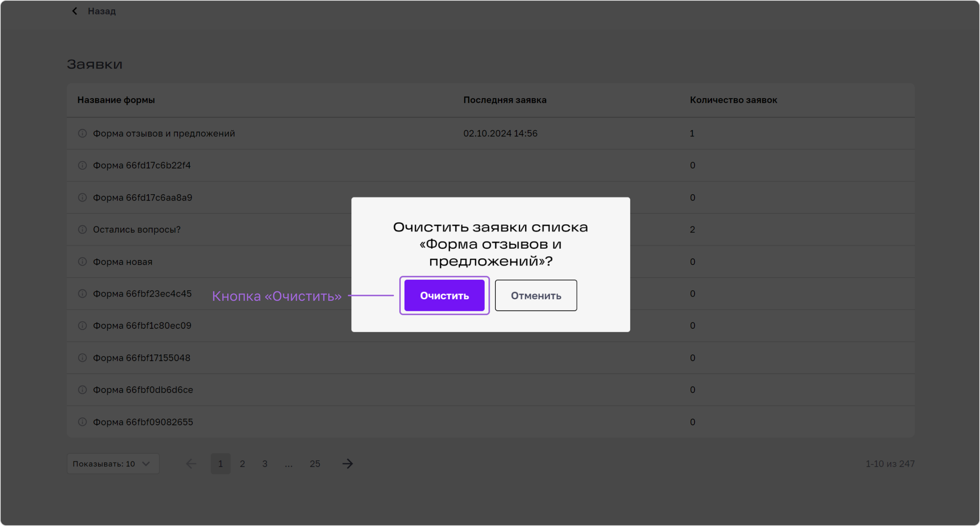Expand the «Показывать: 10» page size dropdown
This screenshot has width=980, height=526.
click(x=113, y=464)
